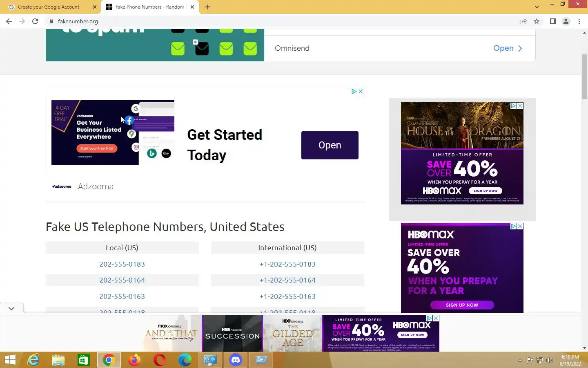Switch to Create your Google Account tab
This screenshot has height=368, width=588.
click(x=49, y=7)
